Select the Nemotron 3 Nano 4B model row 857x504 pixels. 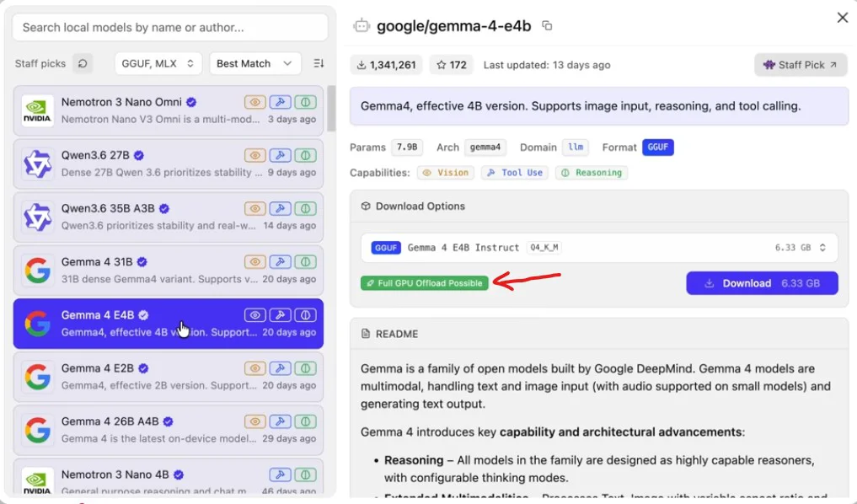(169, 477)
